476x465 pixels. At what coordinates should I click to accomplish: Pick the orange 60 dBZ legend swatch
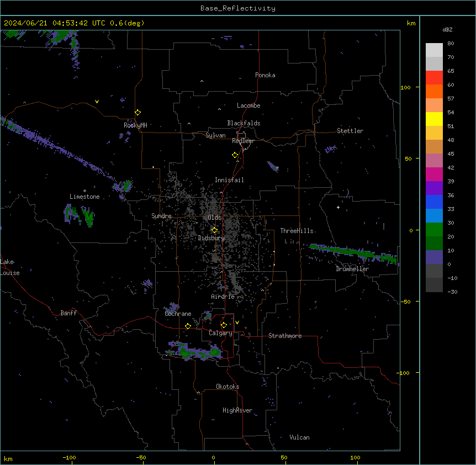tap(434, 91)
